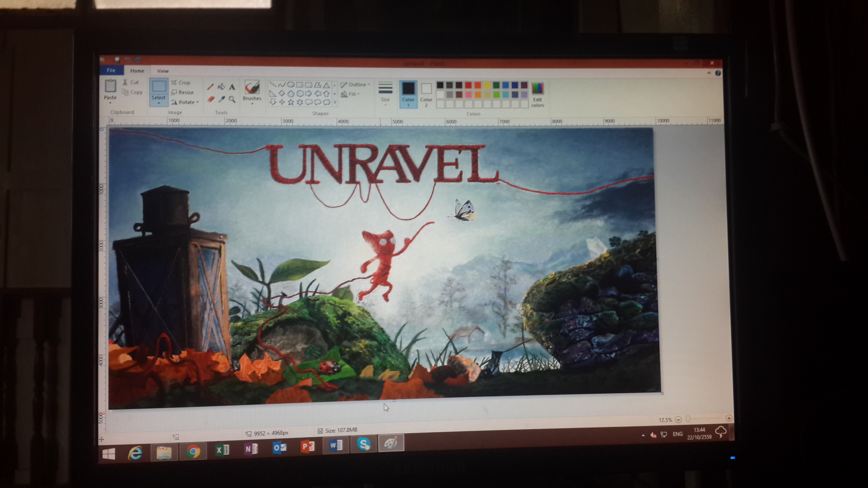Select the Pencil tool
Viewport: 868px width, 488px height.
click(x=210, y=87)
